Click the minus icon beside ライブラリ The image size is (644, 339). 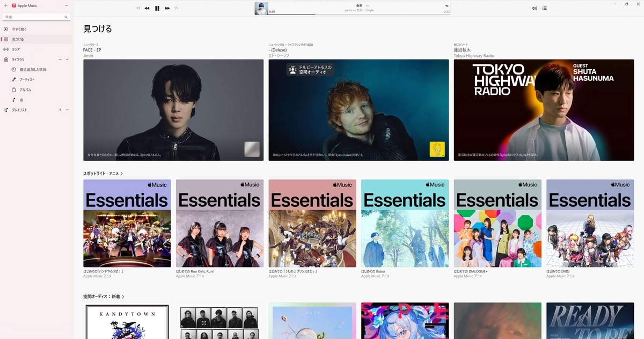coord(60,59)
